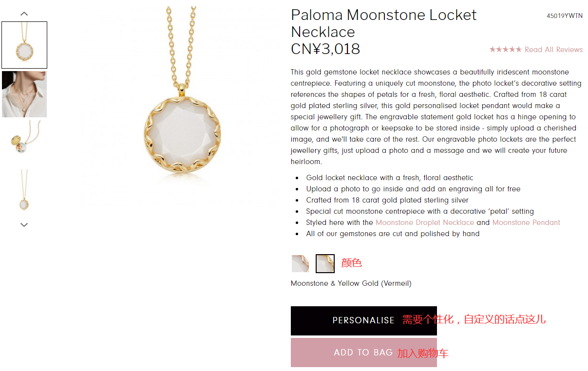Open Read All Reviews
Viewport: 588px width, 371px height.
(553, 50)
